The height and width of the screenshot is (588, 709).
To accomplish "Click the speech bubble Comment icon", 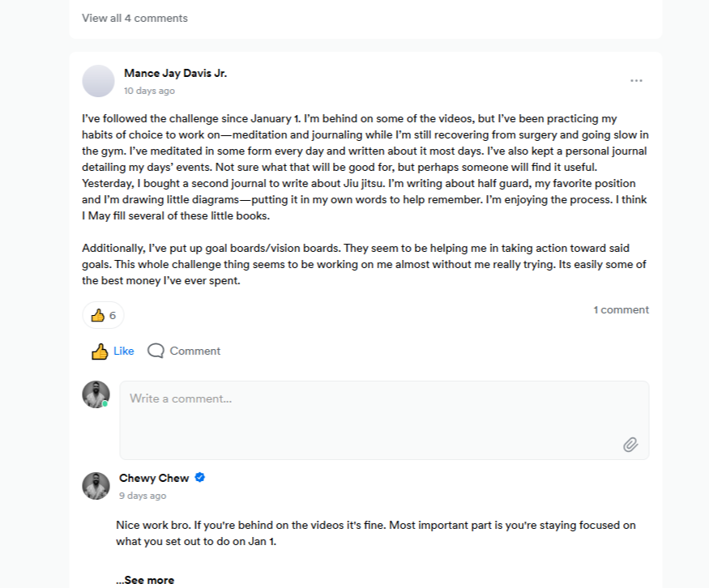I will (x=156, y=351).
